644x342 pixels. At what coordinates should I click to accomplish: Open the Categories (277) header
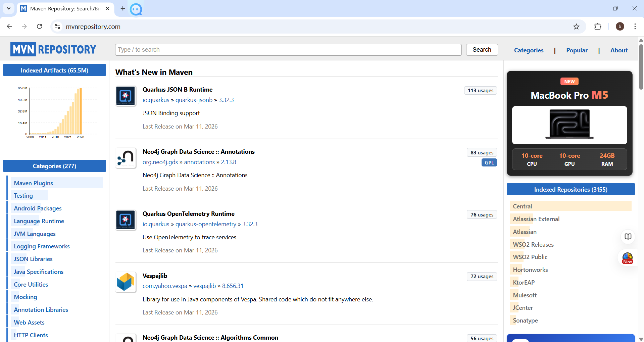(x=54, y=166)
